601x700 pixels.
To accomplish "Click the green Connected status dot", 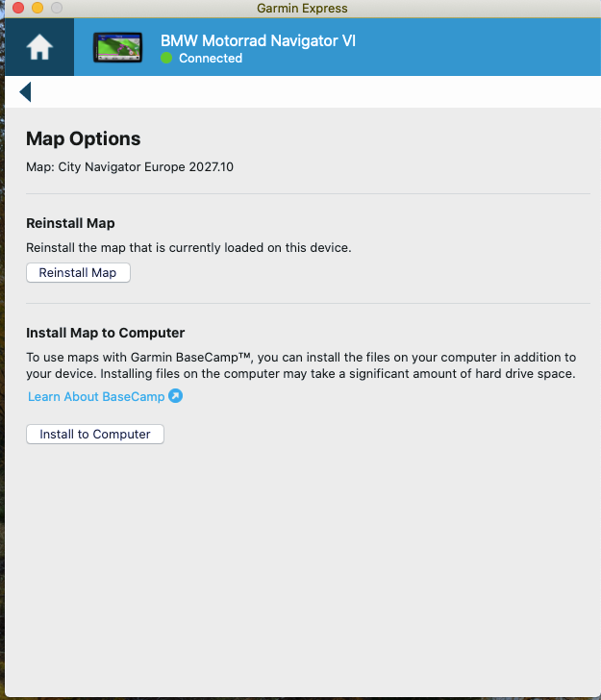I will click(166, 58).
